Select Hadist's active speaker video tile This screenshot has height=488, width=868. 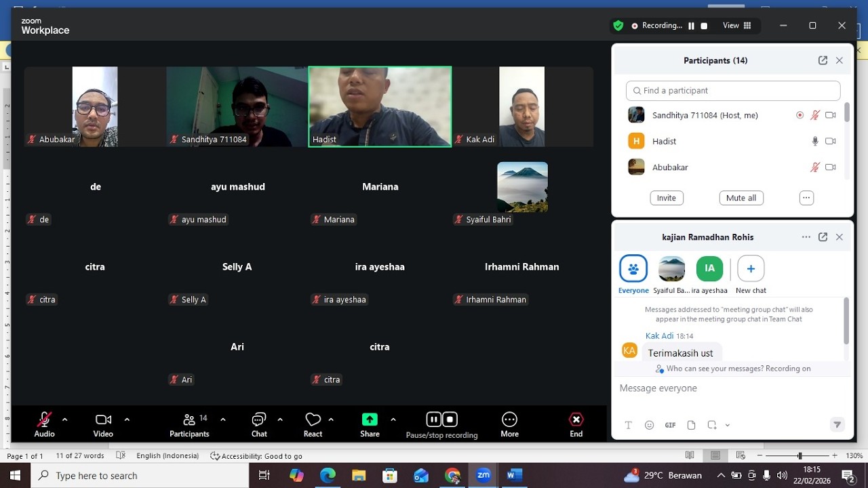tap(380, 106)
